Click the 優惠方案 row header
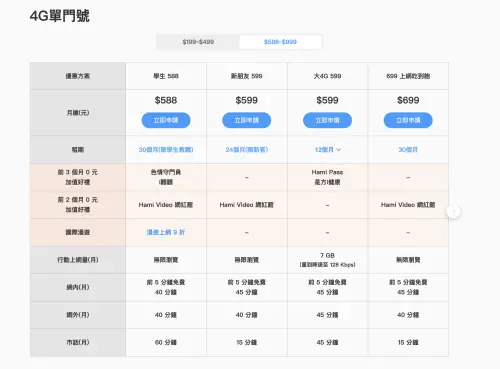Image resolution: width=500 pixels, height=369 pixels. [78, 76]
